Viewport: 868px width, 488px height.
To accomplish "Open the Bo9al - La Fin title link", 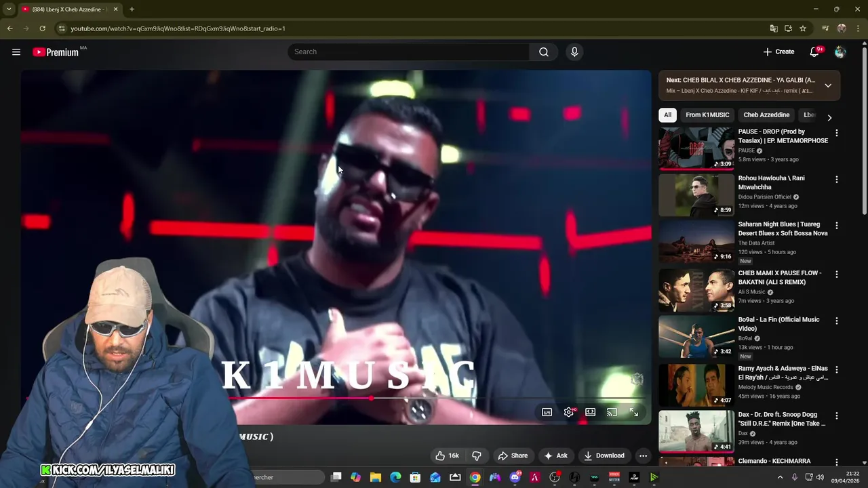I will click(x=778, y=324).
